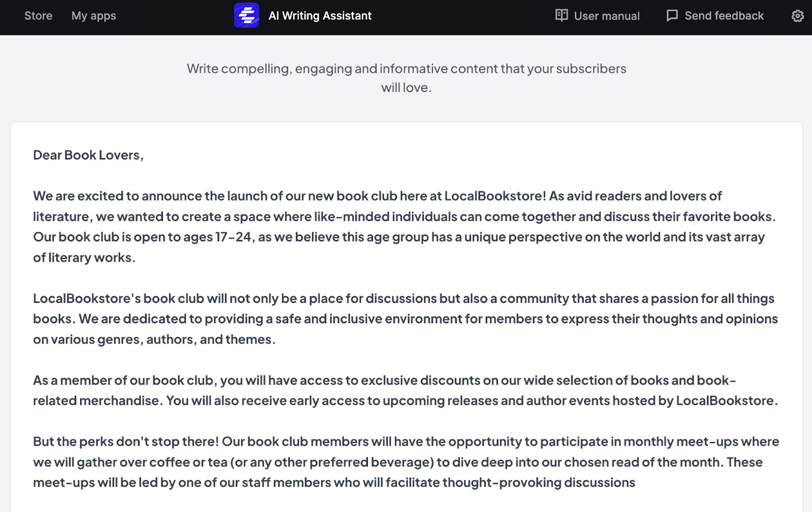Click the tagline about subscribers

click(x=407, y=77)
